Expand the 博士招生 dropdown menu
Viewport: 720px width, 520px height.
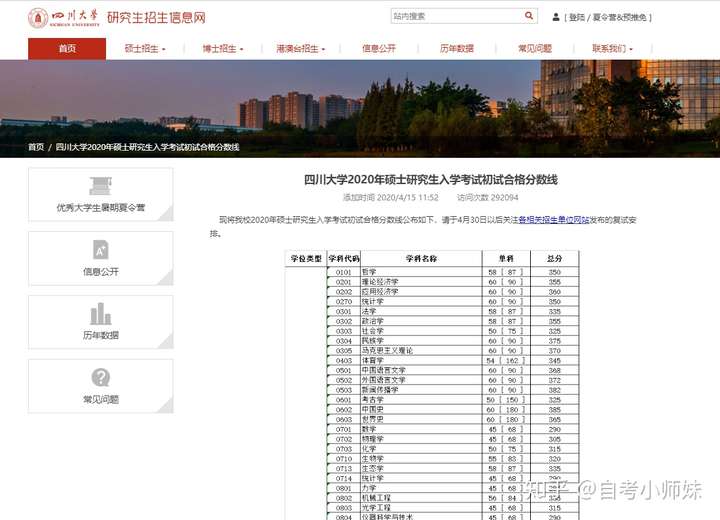pos(223,49)
